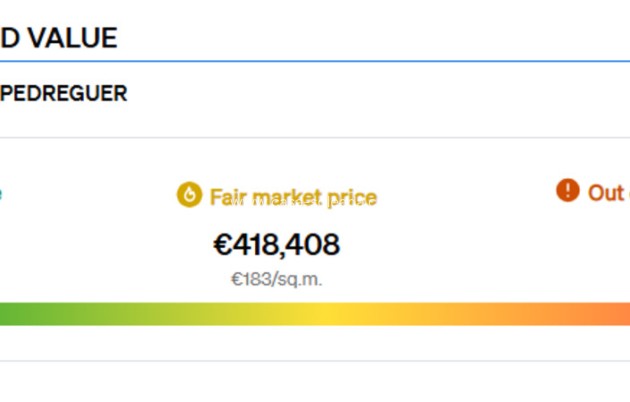This screenshot has height=402, width=630.
Task: Click the teal label at far left
Action: [1, 193]
